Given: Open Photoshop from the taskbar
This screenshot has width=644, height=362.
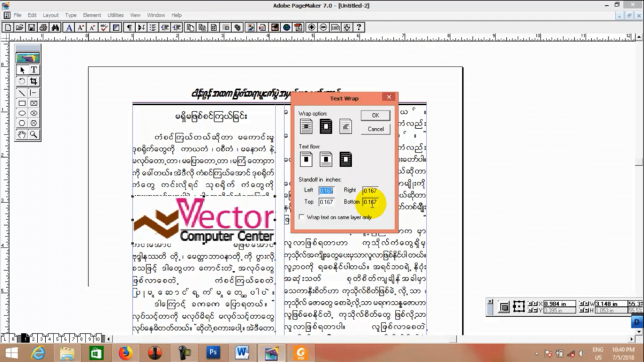Looking at the screenshot, I should (213, 353).
